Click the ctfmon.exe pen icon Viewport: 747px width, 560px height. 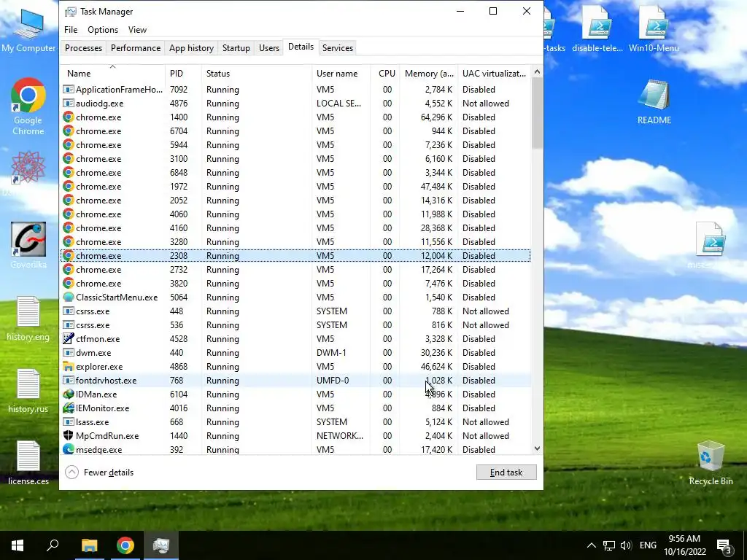(x=69, y=339)
